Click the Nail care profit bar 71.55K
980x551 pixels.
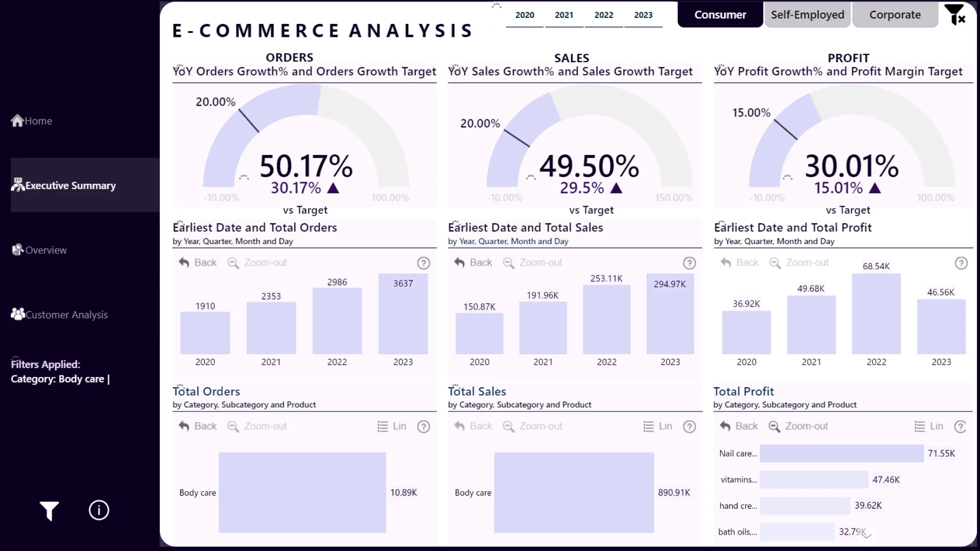tap(842, 453)
